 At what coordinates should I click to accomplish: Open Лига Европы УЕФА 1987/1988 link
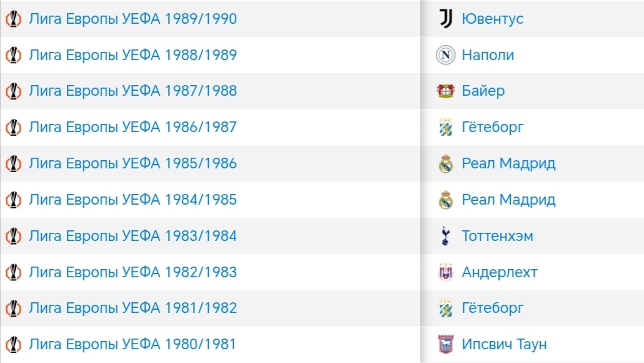pos(133,91)
